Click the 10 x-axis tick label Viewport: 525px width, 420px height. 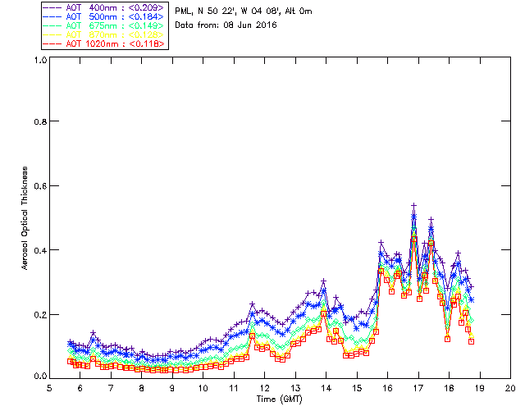[203, 388]
